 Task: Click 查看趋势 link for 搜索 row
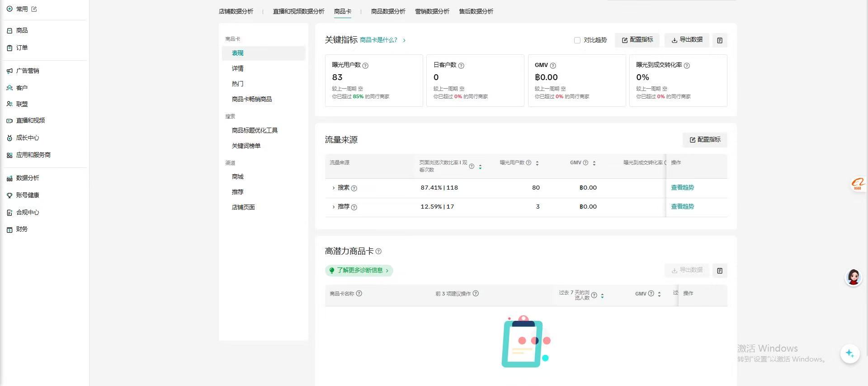coord(682,187)
